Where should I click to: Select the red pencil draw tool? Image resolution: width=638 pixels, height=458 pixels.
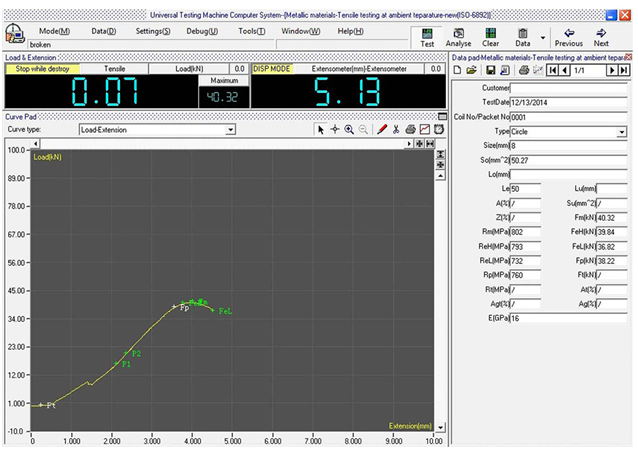click(382, 130)
